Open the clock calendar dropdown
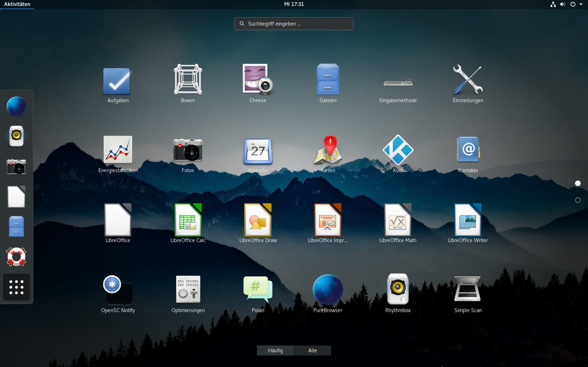This screenshot has width=588, height=367. click(294, 4)
